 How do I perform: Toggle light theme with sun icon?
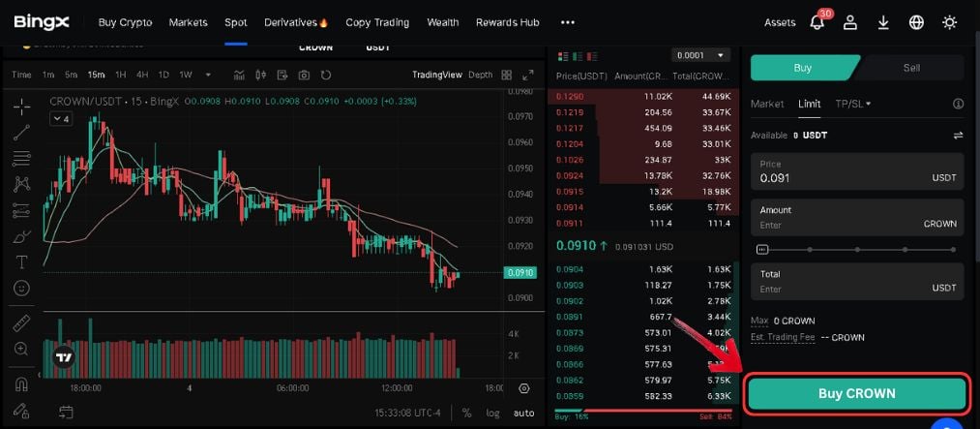[x=949, y=22]
